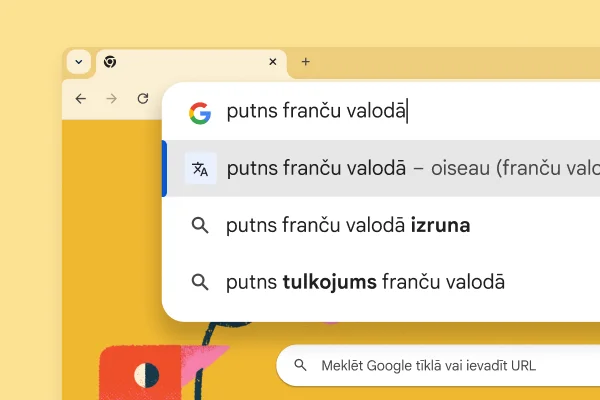Open the tab search dropdown chevron
The width and height of the screenshot is (600, 400).
79,62
